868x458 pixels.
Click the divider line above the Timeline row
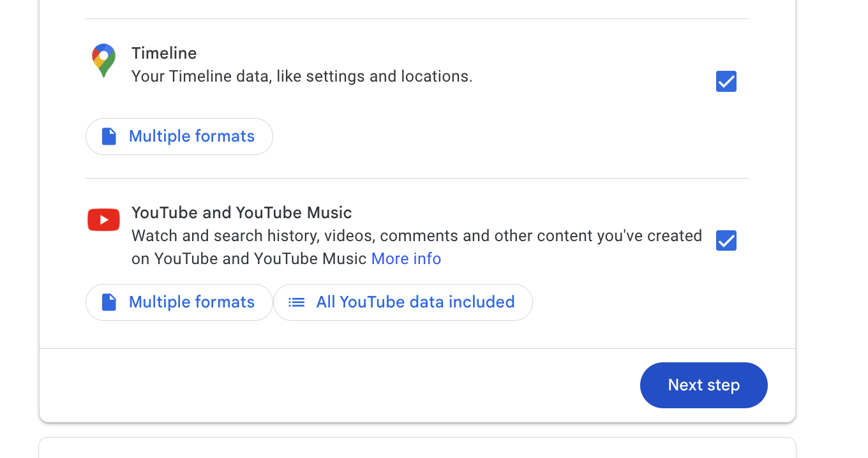tap(417, 19)
